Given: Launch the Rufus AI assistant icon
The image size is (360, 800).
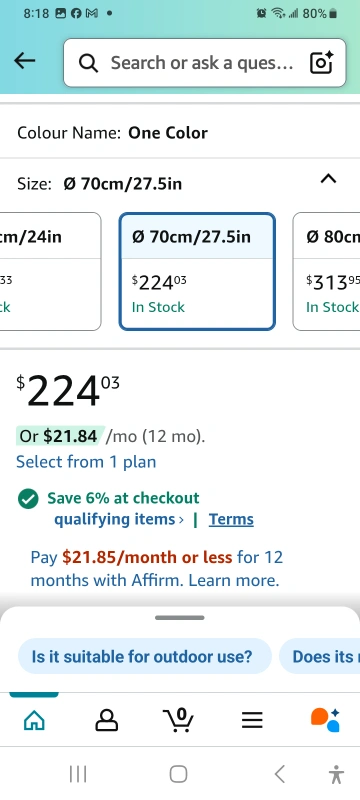Looking at the screenshot, I should pyautogui.click(x=325, y=720).
